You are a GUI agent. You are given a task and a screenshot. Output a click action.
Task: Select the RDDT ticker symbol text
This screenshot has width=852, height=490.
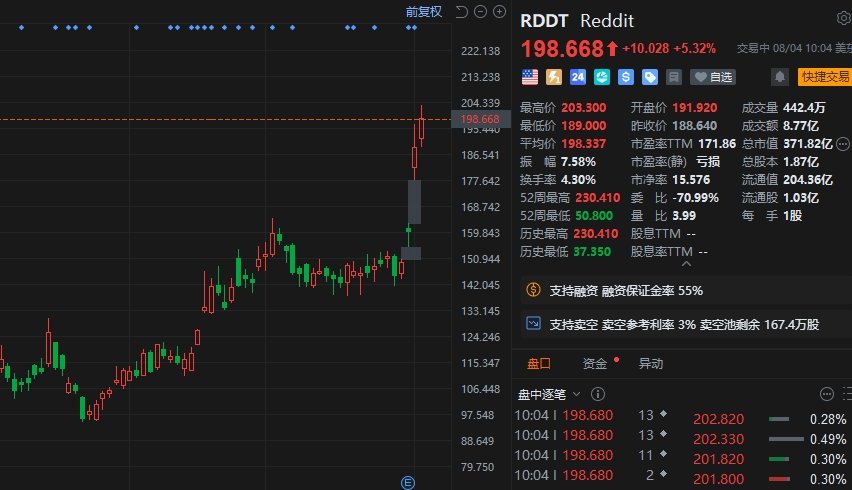coord(544,21)
